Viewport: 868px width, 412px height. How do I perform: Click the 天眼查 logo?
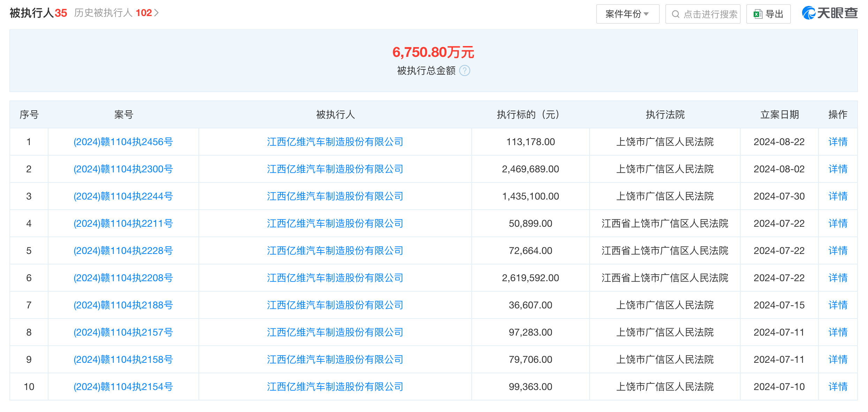click(x=830, y=13)
